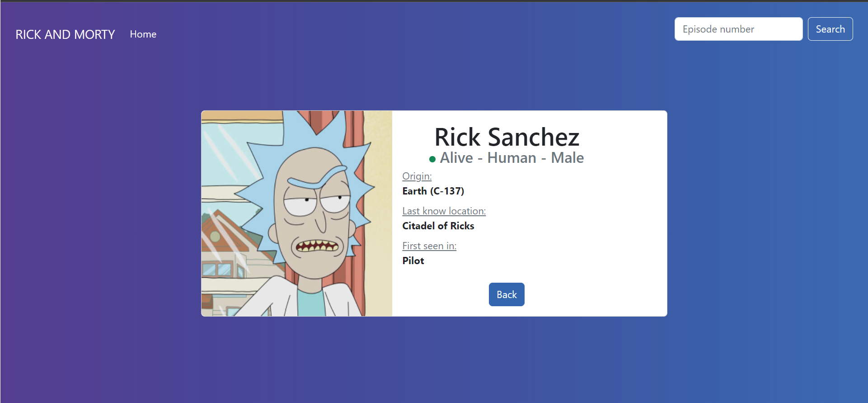Click the Rick Sanchez character name

coord(507,137)
